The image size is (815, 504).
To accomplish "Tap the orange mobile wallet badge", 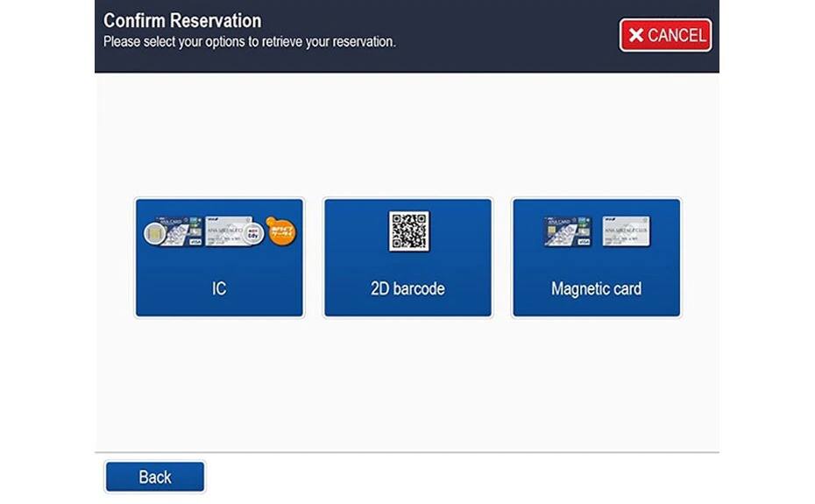I will coord(281,232).
